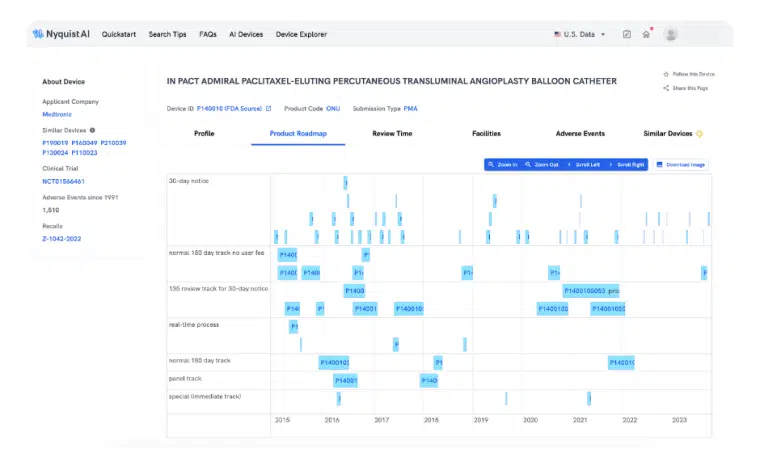Select the topmost 30-day notice marker
The height and width of the screenshot is (468, 760).
[346, 183]
